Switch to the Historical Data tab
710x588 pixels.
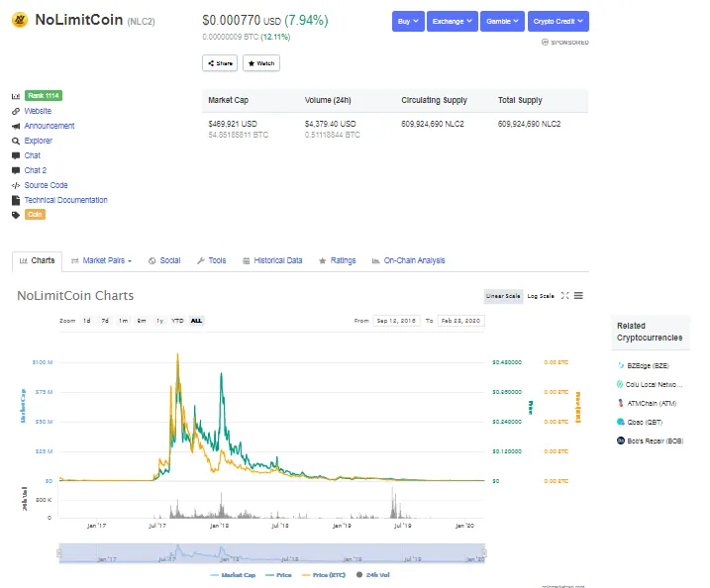(x=272, y=260)
